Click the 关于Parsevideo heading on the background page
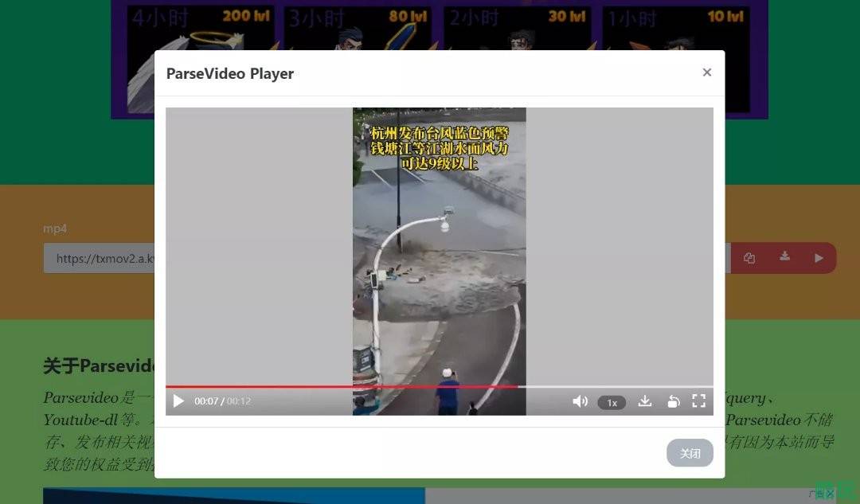The width and height of the screenshot is (860, 504). click(x=99, y=365)
